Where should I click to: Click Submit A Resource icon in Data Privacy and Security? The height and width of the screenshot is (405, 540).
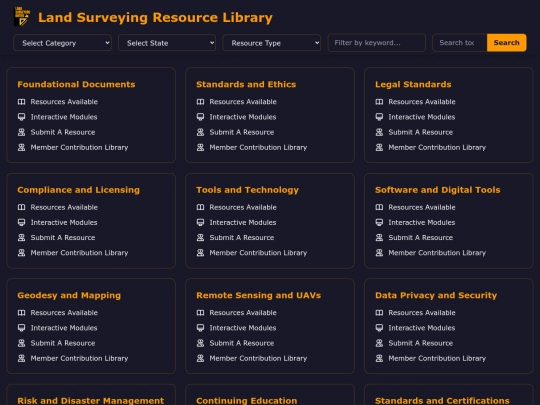coord(379,343)
